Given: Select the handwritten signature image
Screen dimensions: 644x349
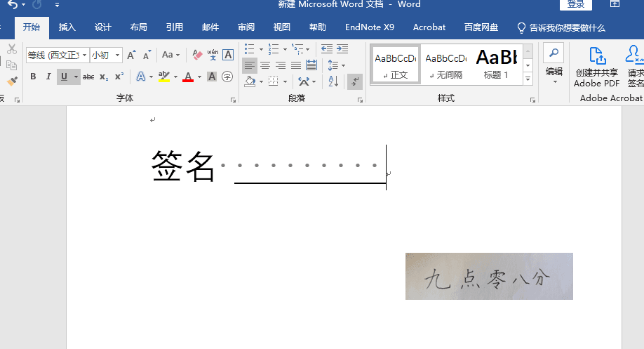Looking at the screenshot, I should pyautogui.click(x=489, y=276).
